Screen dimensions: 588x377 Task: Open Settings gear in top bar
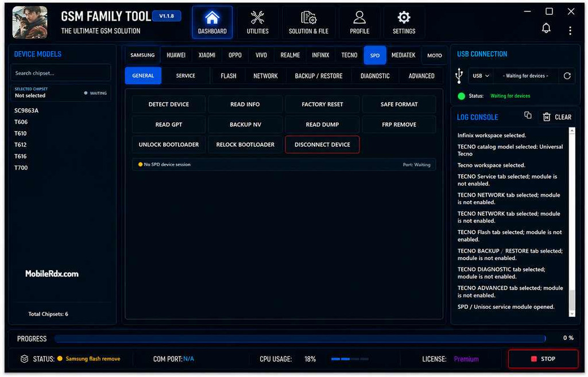(x=404, y=22)
